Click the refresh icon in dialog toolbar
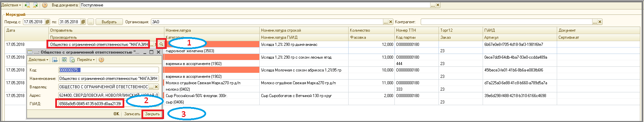This screenshot has height=122, width=644. [64, 60]
